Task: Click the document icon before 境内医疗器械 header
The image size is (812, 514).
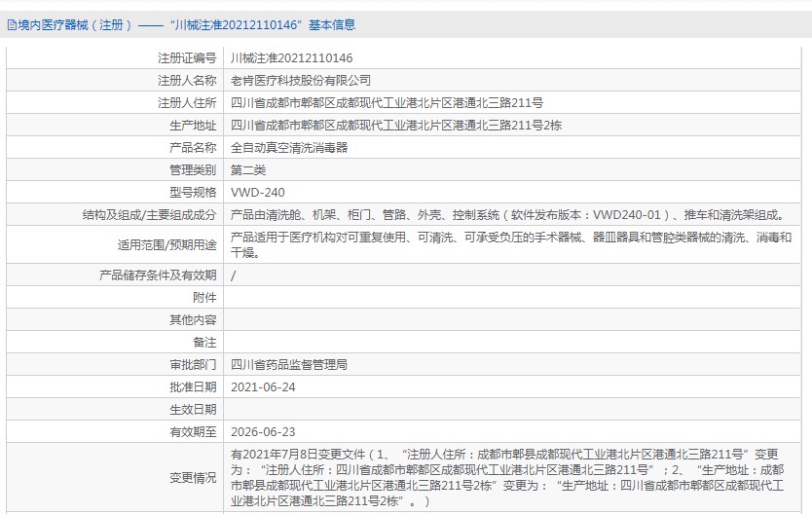Action: (12, 25)
